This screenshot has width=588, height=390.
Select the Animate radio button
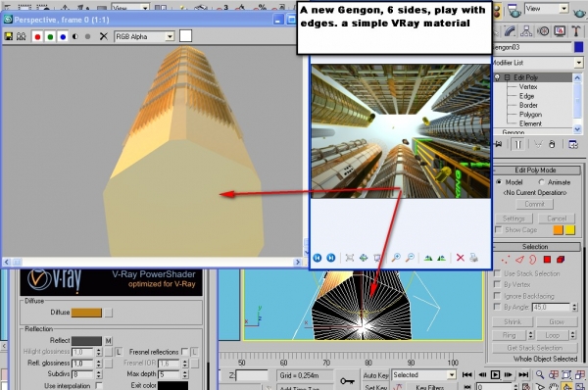click(541, 182)
